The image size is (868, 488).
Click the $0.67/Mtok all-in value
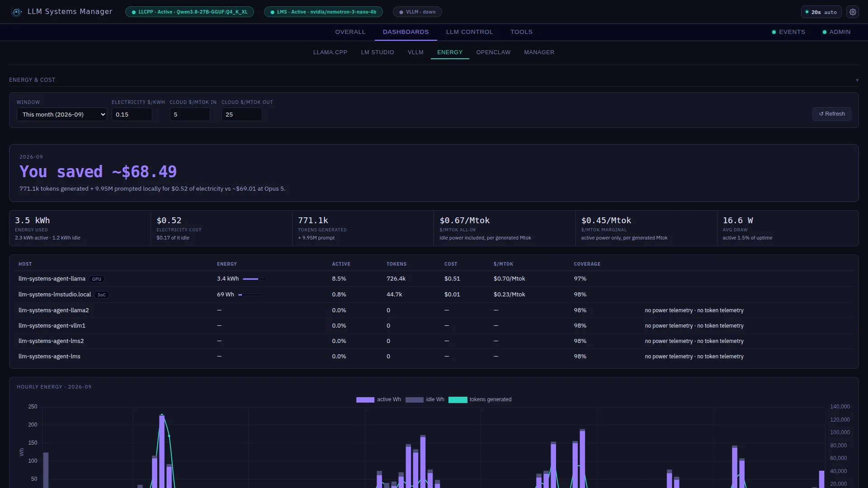465,221
